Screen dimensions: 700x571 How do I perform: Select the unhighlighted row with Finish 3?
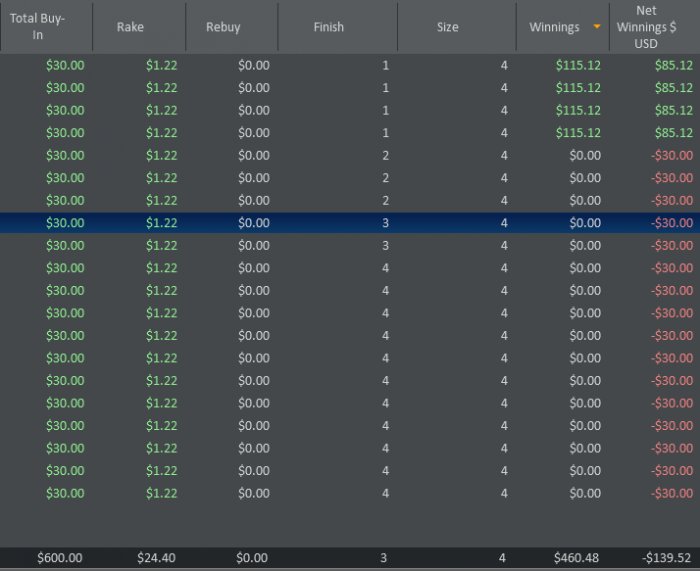click(x=350, y=246)
